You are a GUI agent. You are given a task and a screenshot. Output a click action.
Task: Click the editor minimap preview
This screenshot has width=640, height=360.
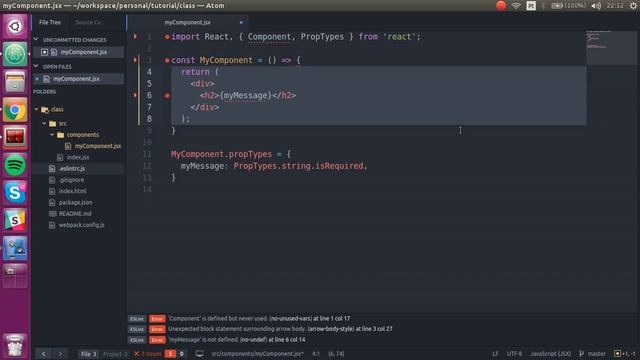coord(611,47)
